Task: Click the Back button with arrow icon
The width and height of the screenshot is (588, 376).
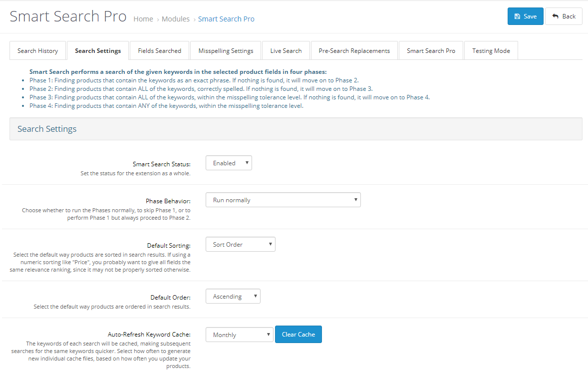Action: (x=564, y=16)
